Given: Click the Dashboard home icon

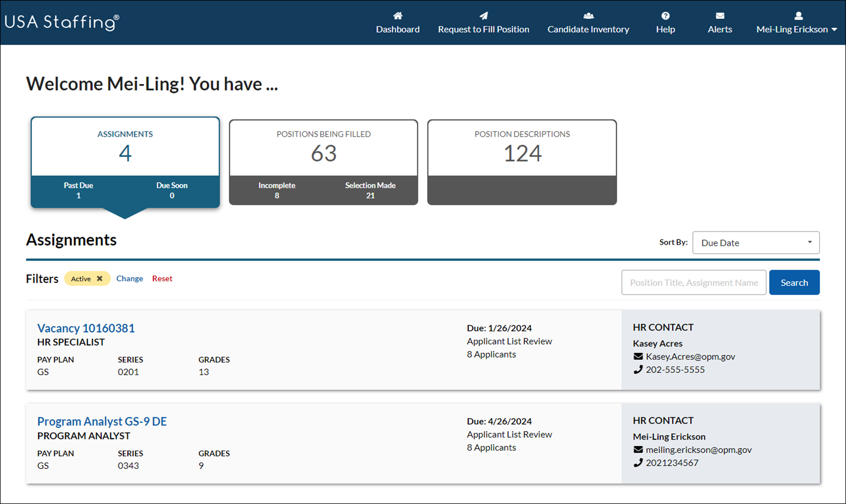Looking at the screenshot, I should tap(398, 16).
